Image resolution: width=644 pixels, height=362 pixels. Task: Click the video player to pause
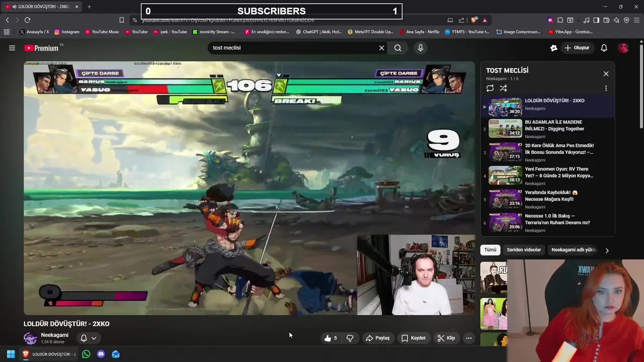click(249, 188)
